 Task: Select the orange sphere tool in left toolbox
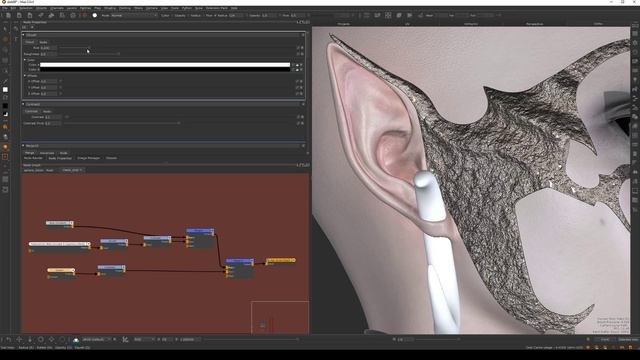pos(5,147)
